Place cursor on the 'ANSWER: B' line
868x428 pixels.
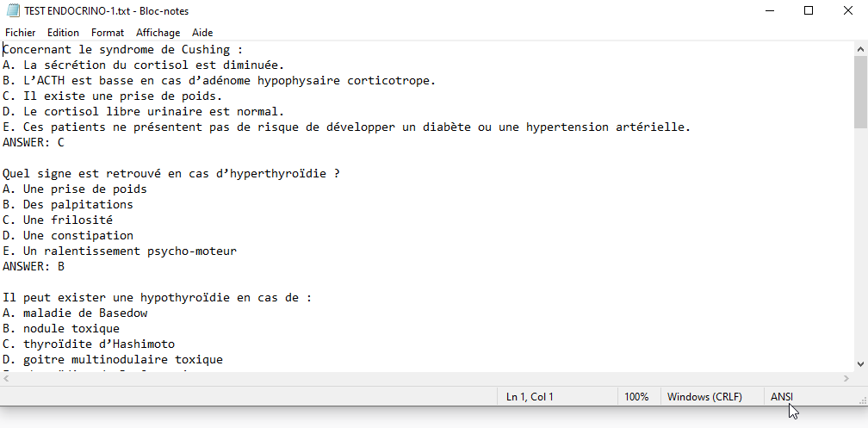tap(34, 267)
